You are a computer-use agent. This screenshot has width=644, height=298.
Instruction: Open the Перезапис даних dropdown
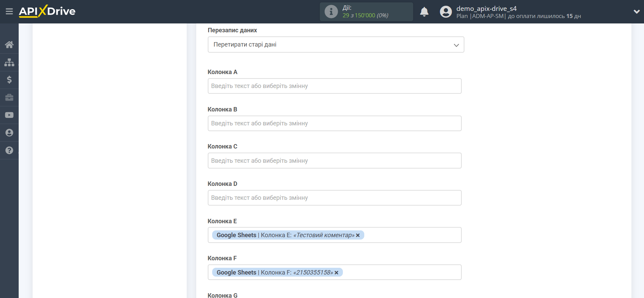click(x=336, y=45)
